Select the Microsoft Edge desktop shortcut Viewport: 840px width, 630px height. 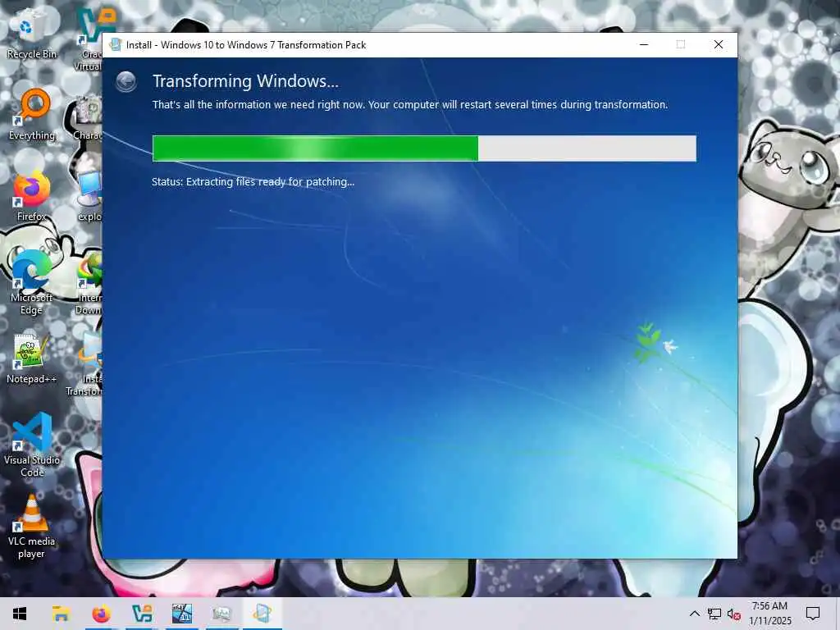[x=32, y=282]
